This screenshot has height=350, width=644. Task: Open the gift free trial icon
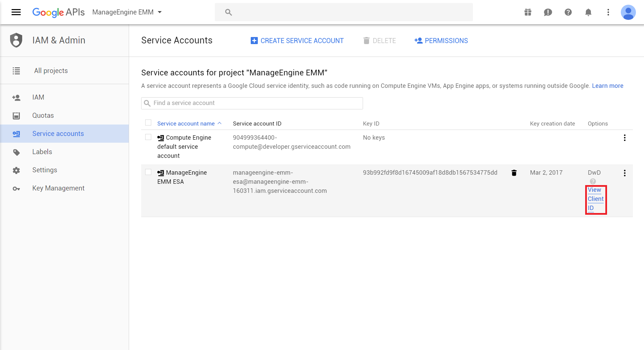pos(528,12)
